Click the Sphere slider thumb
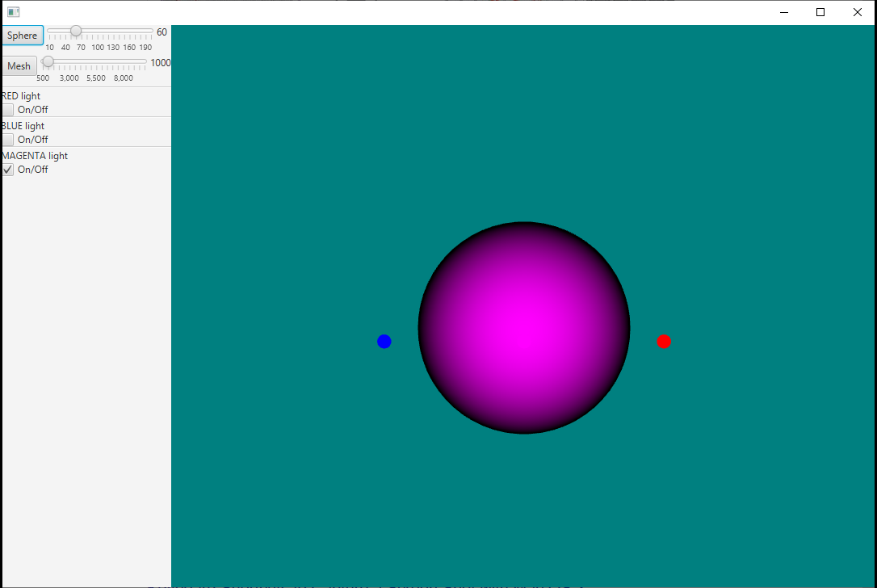Viewport: 877px width, 588px height. (x=76, y=31)
